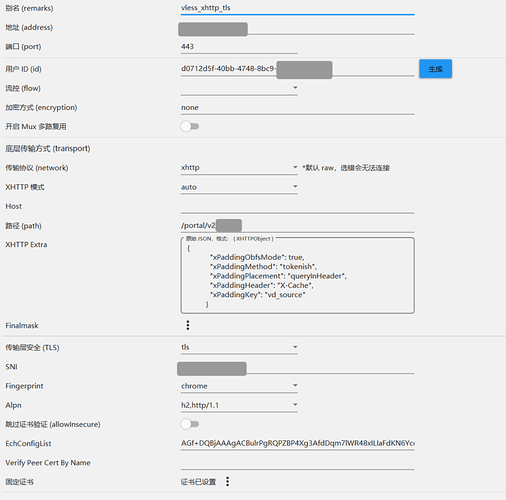Expand the flow dropdown
This screenshot has width=506, height=500.
point(239,88)
